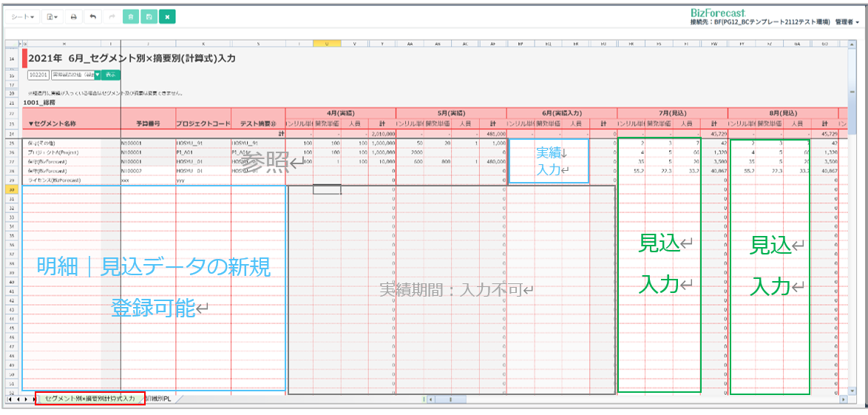Click the redo arrow icon
The width and height of the screenshot is (868, 415).
(112, 16)
